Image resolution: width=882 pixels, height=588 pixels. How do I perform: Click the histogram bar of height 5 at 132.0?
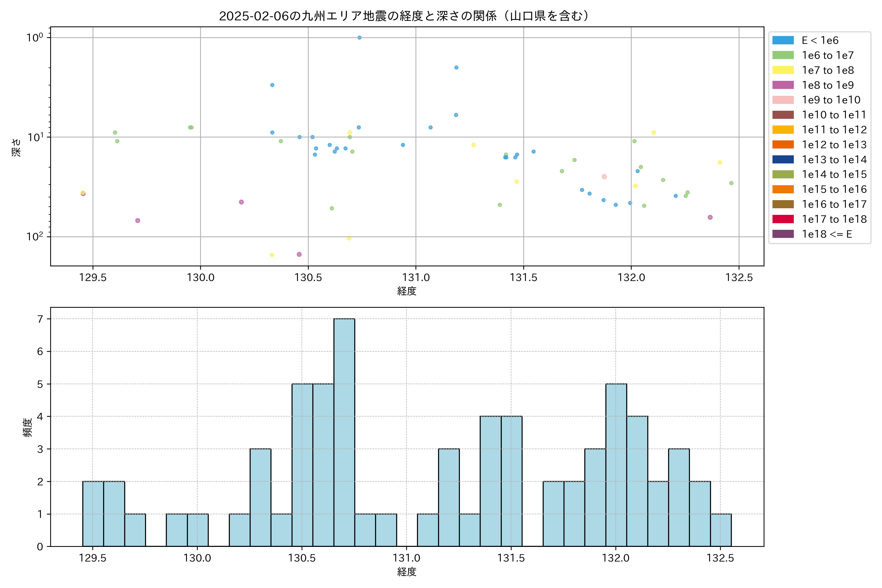[616, 465]
